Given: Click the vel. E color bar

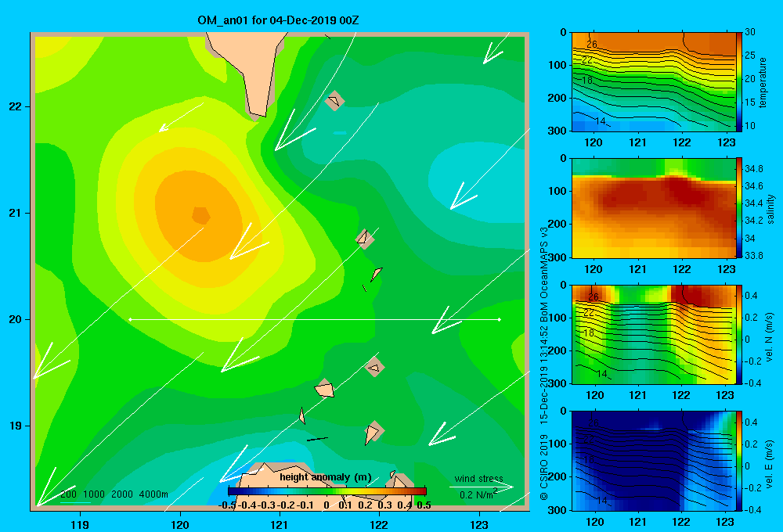Looking at the screenshot, I should 739,461.
